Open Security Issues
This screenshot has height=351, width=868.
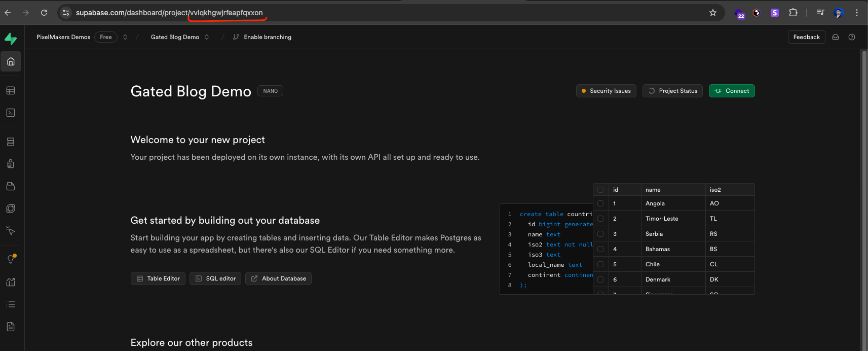tap(606, 91)
